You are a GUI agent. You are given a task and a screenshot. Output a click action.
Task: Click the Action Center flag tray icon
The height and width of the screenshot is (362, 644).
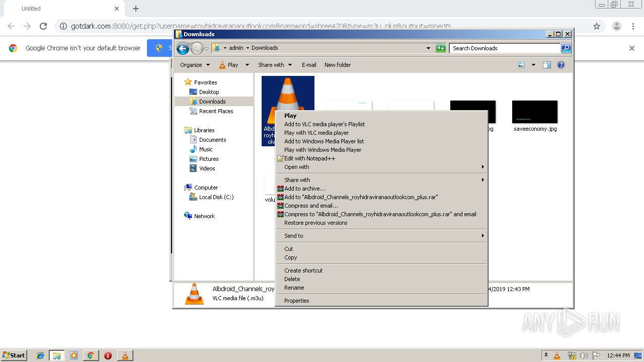(596, 355)
